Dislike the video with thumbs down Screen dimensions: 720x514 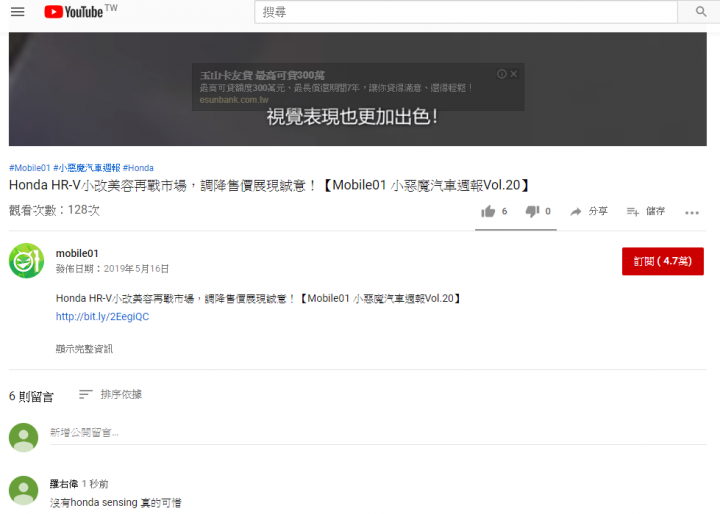pyautogui.click(x=538, y=211)
